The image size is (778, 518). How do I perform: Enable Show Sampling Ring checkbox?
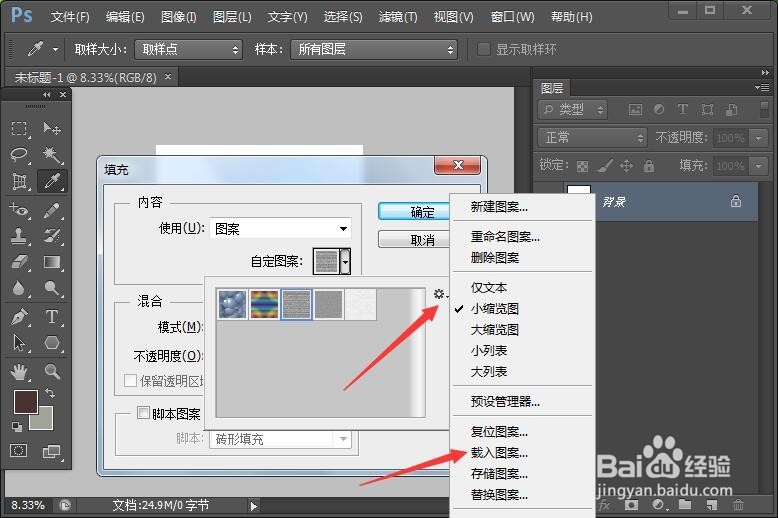click(483, 49)
